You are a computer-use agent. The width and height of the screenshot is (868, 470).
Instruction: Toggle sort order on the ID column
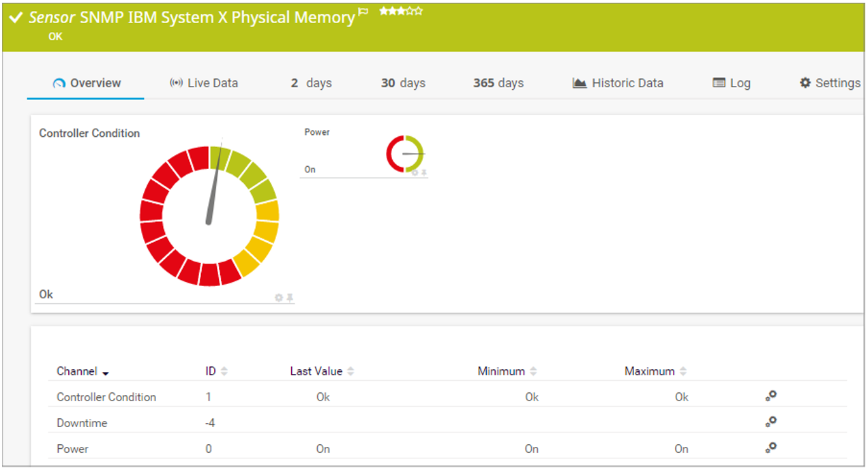point(224,371)
